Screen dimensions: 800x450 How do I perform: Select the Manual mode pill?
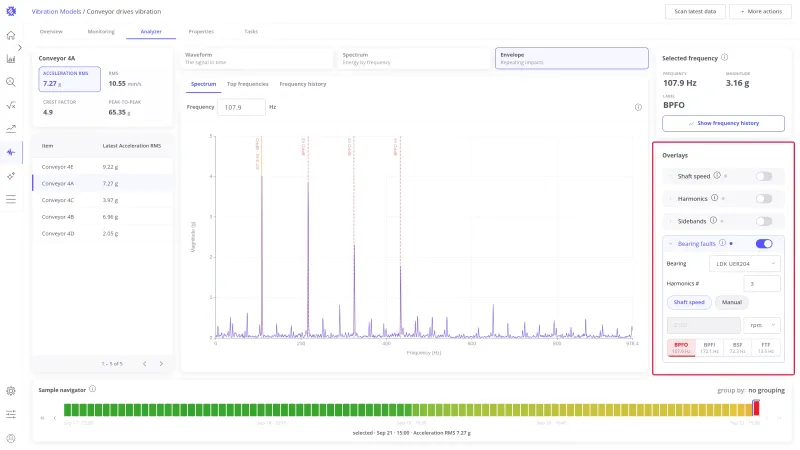[731, 302]
